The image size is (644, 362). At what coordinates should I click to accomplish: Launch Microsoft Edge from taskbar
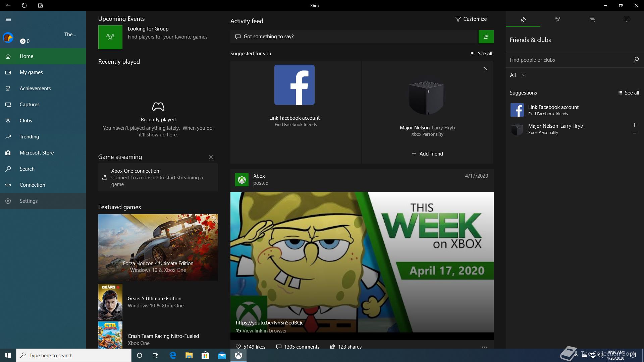tap(173, 355)
